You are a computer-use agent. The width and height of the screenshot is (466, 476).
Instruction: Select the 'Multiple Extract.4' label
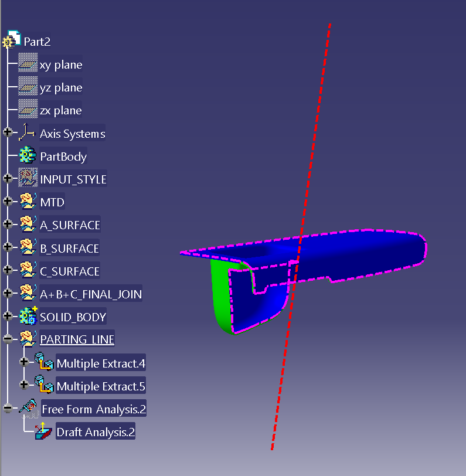101,363
